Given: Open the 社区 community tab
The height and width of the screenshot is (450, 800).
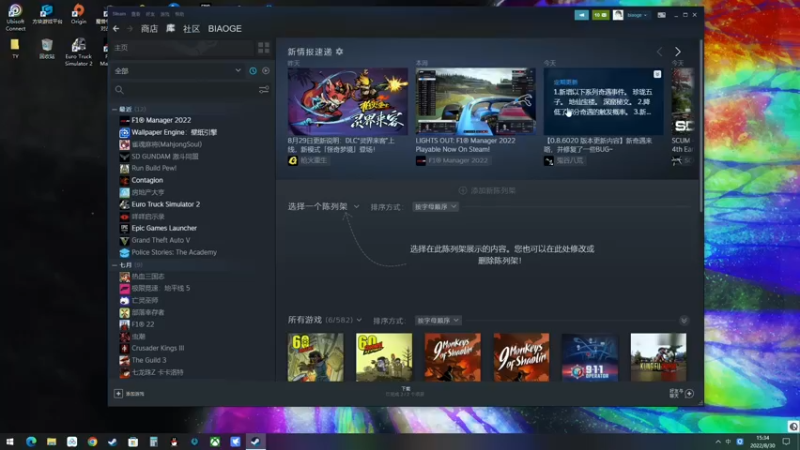Looking at the screenshot, I should point(191,29).
